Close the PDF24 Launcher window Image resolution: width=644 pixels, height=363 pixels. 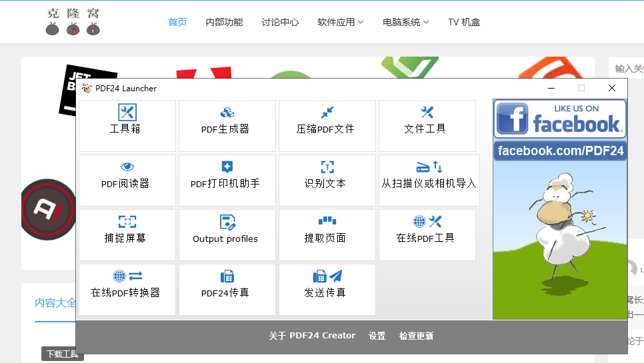tap(612, 88)
